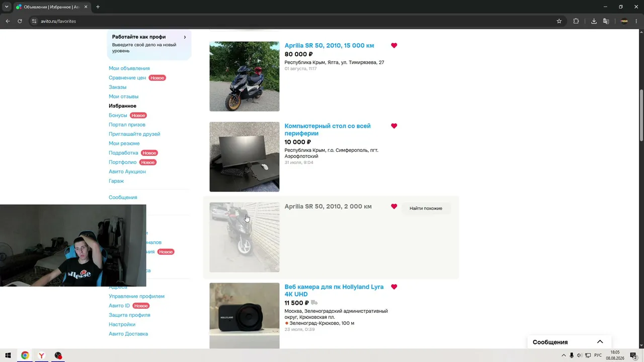644x362 pixels.
Task: Open Веб камера Hollyland Lyra 4K UHD title
Action: [x=334, y=291]
